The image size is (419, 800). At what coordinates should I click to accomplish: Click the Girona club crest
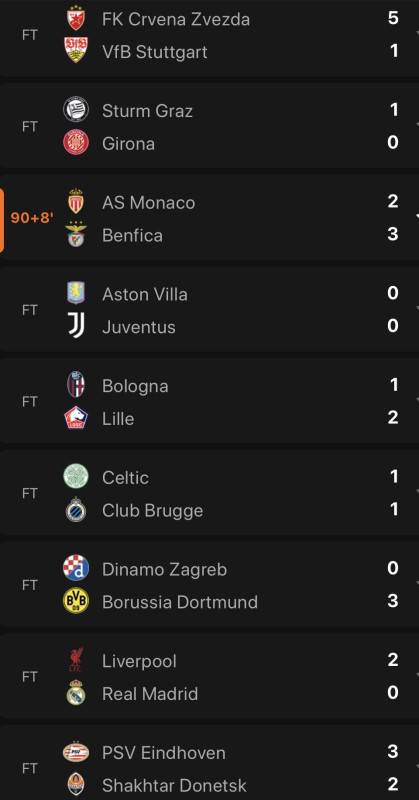[x=76, y=142]
